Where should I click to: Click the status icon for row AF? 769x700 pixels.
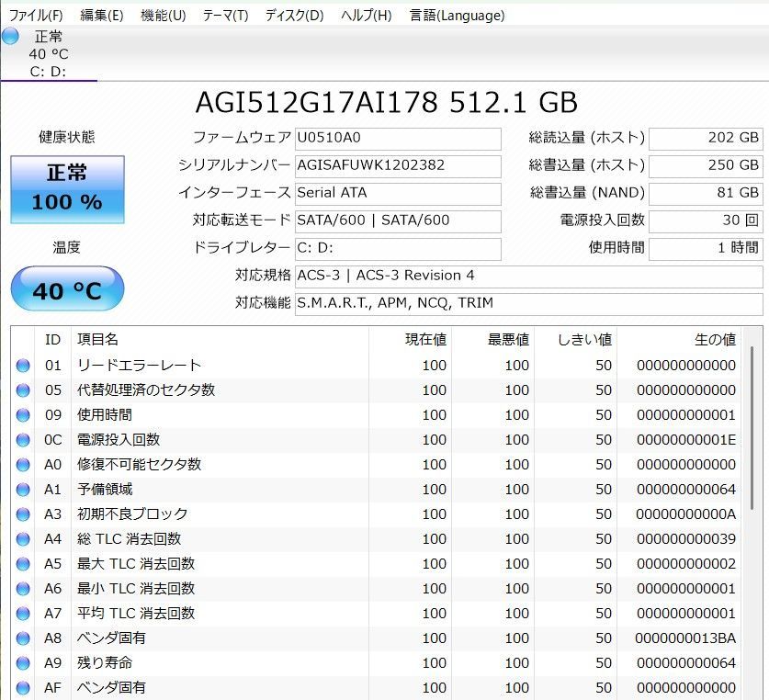pyautogui.click(x=23, y=688)
